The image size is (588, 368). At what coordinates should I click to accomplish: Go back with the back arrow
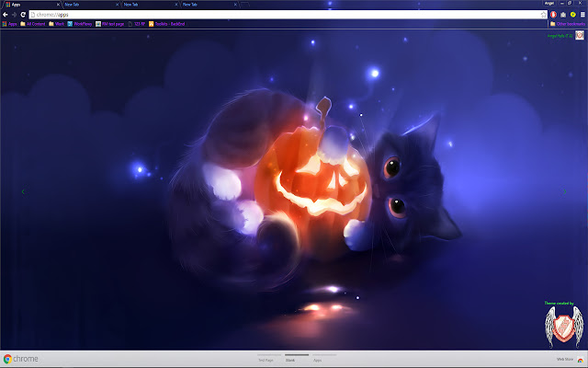coord(6,15)
